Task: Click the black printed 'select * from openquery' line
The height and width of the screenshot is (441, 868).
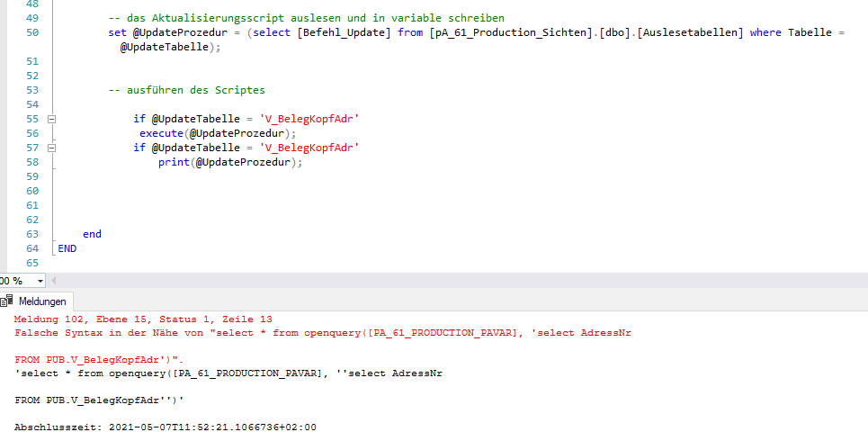Action: tap(228, 373)
